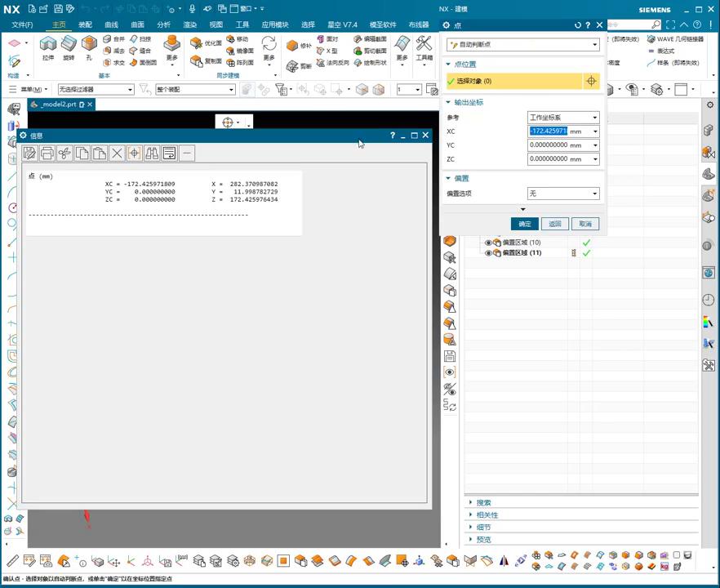Click the binoculars find icon in 信息 window
Screen dimensions: 720x588
(x=152, y=154)
